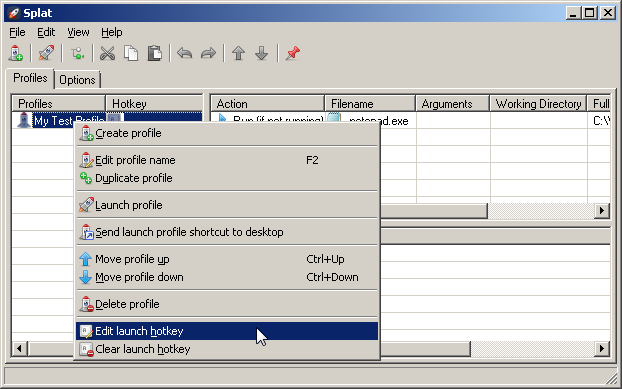
Task: Open the Help menu
Action: 111,32
